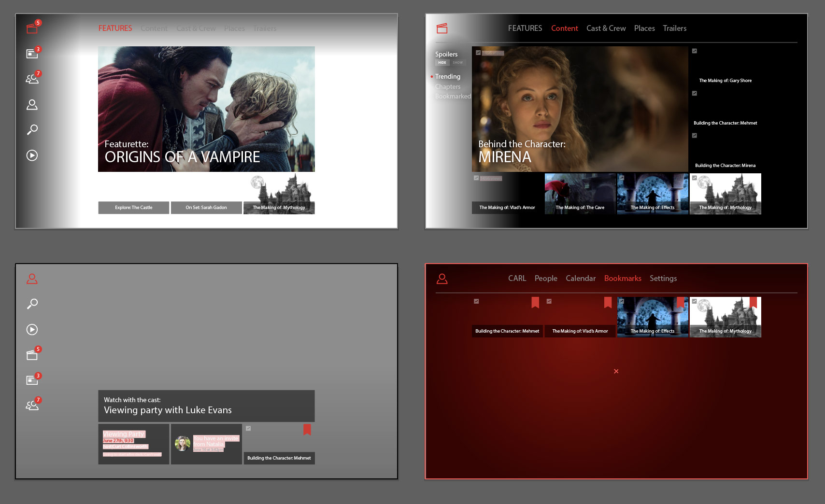Open Places tab on black Content screen
This screenshot has height=504, width=825.
(645, 28)
